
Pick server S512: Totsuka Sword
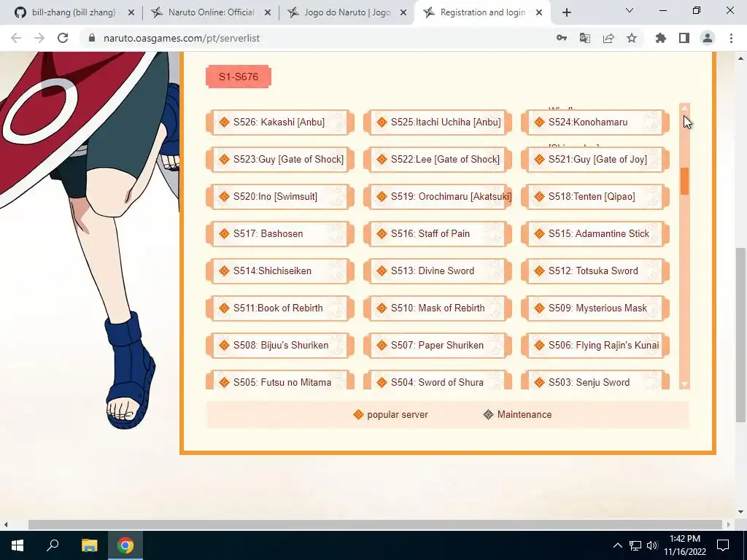tap(595, 271)
